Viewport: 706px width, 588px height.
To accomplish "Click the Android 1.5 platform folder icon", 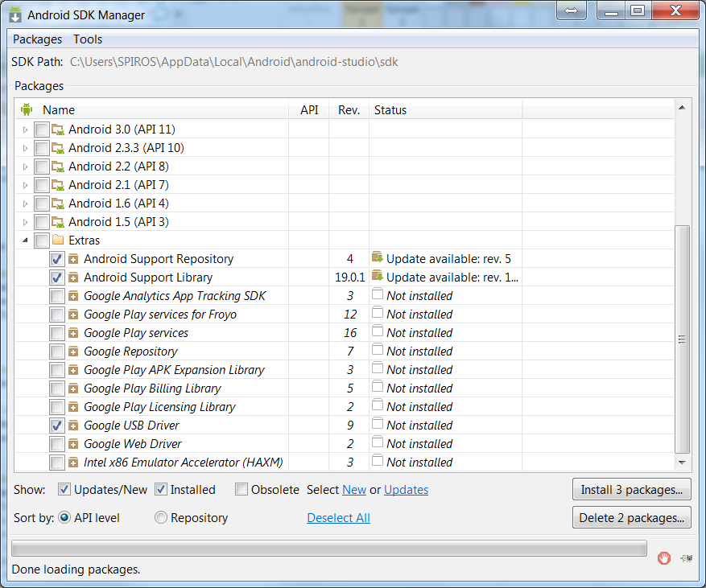I will point(58,222).
